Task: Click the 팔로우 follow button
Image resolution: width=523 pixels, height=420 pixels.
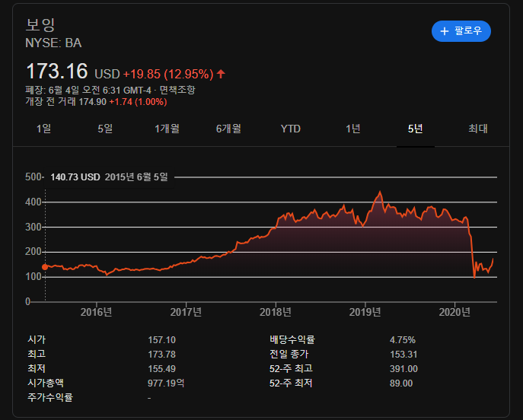Action: pyautogui.click(x=461, y=31)
